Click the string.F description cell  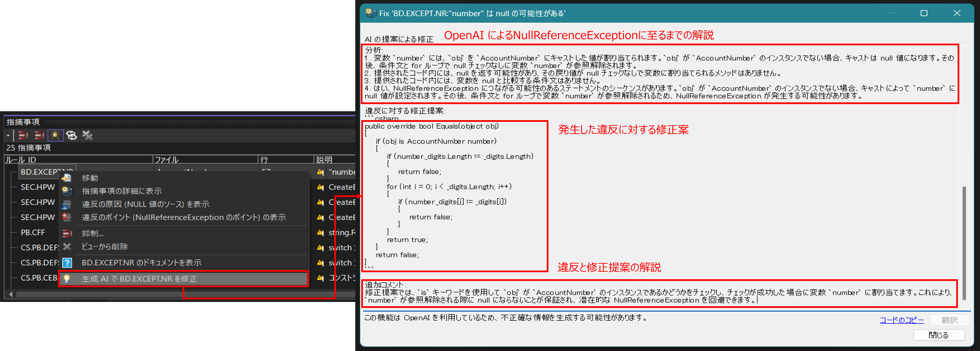tap(342, 232)
